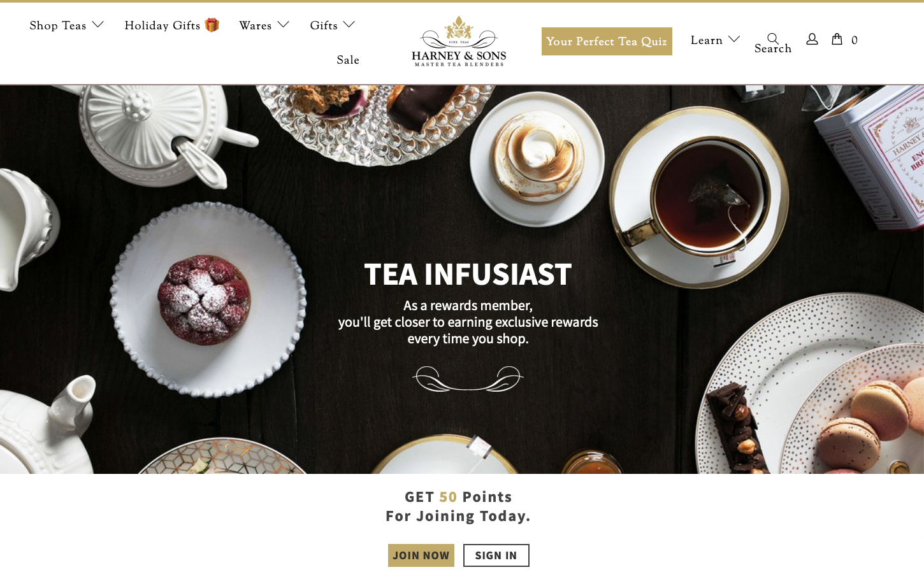
Task: Click the search magnifying glass icon
Action: (772, 38)
